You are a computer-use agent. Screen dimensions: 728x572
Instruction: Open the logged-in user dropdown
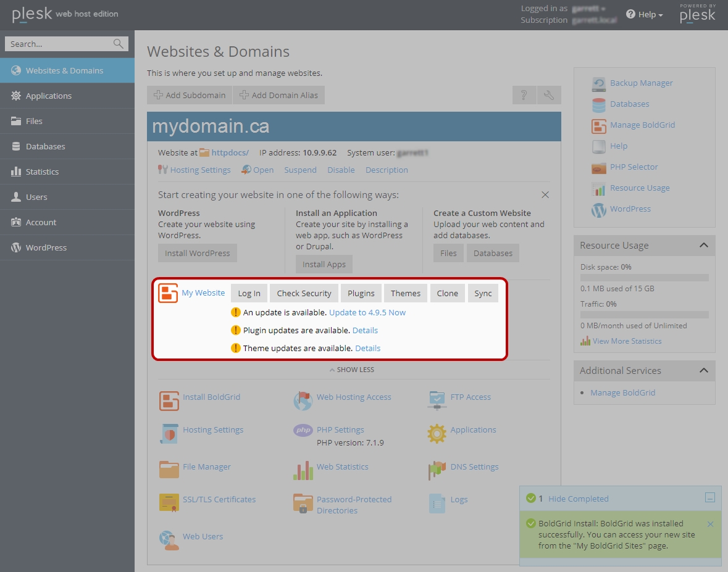click(588, 9)
